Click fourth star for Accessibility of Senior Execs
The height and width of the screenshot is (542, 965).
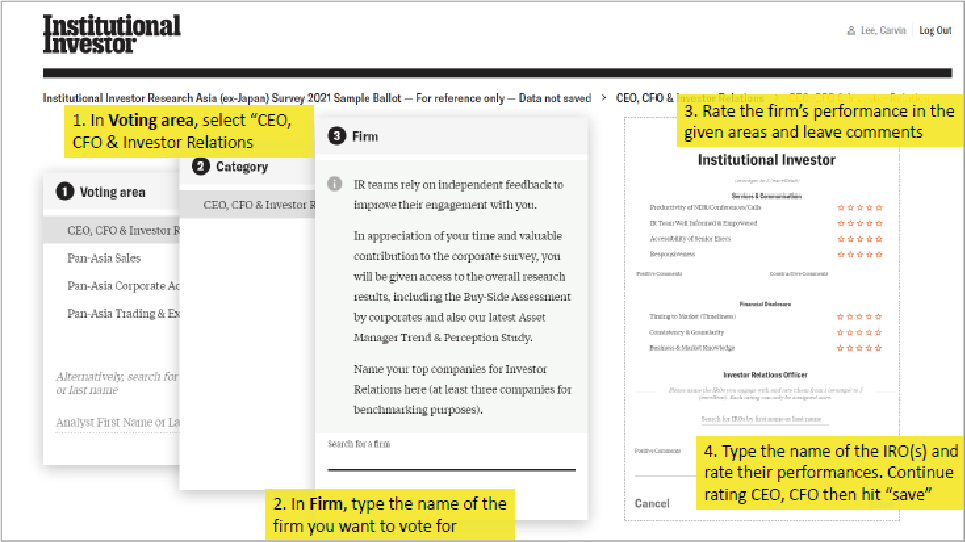[x=870, y=239]
